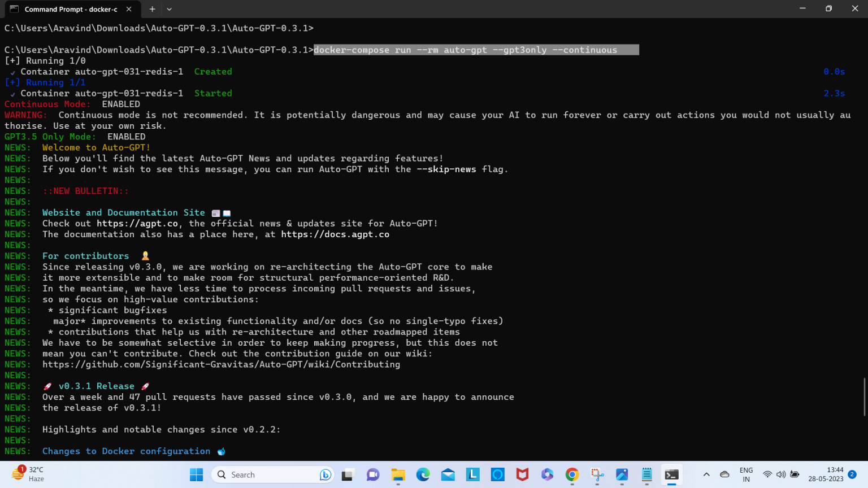Open Notepad from the taskbar
This screenshot has height=488, width=868.
647,475
